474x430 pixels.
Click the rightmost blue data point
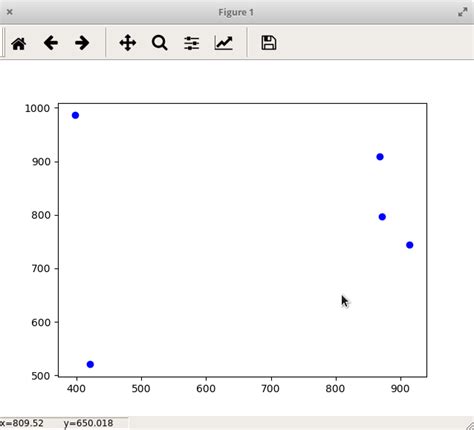tap(410, 245)
